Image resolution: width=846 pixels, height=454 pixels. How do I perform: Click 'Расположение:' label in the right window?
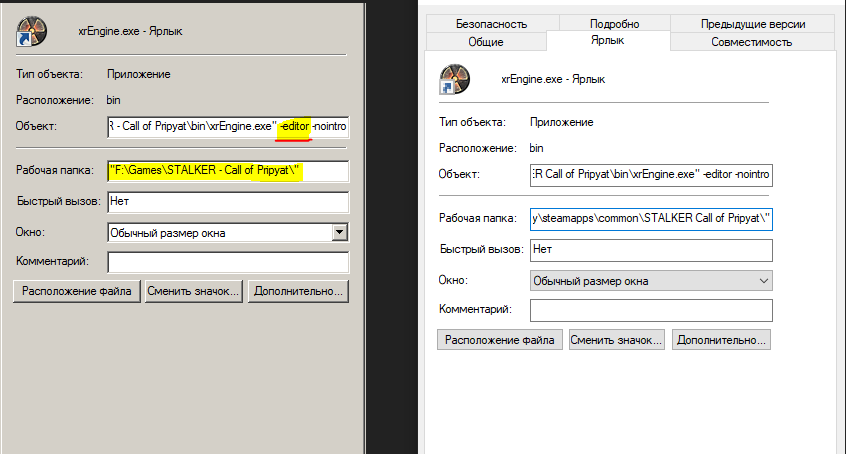pyautogui.click(x=477, y=148)
